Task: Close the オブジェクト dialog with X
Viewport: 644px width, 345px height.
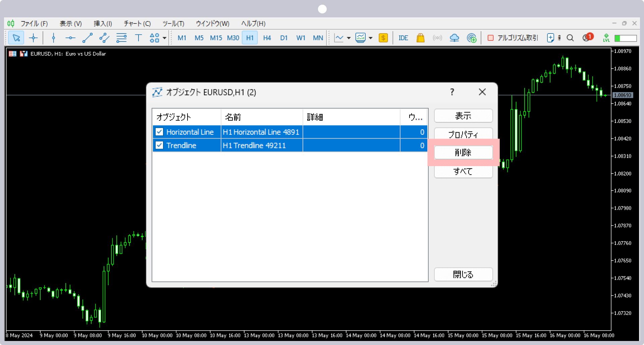Action: (482, 92)
